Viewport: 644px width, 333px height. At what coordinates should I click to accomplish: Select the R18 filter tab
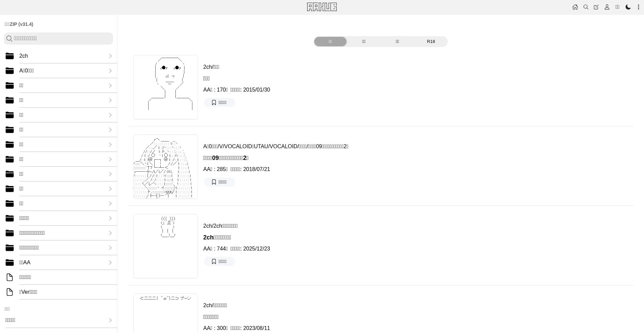pyautogui.click(x=431, y=42)
